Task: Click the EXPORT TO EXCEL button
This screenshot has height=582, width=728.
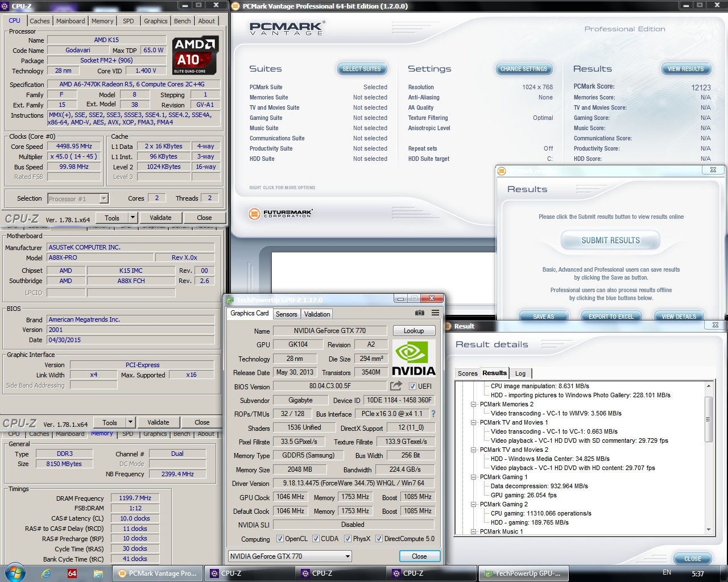Action: tap(611, 317)
